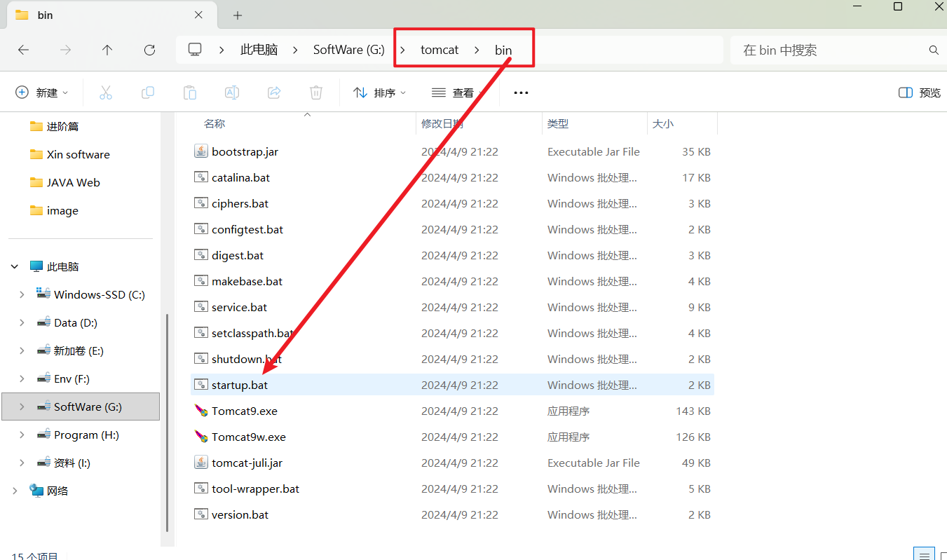Viewport: 947px width, 560px height.
Task: Refresh the bin folder view
Action: 149,50
